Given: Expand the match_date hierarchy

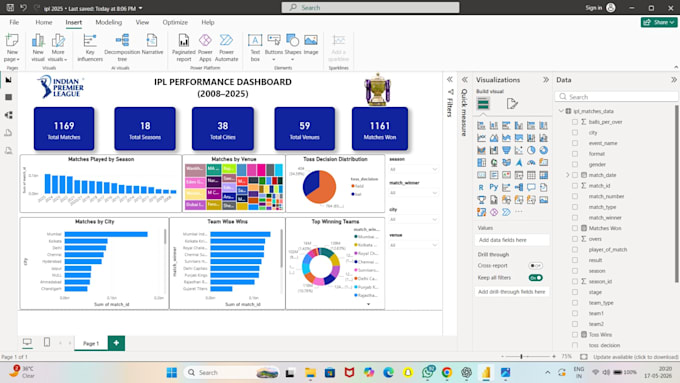Looking at the screenshot, I should [x=568, y=175].
